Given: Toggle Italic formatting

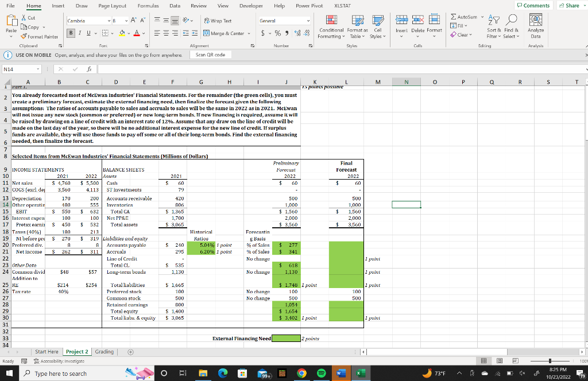Looking at the screenshot, I should pos(80,33).
